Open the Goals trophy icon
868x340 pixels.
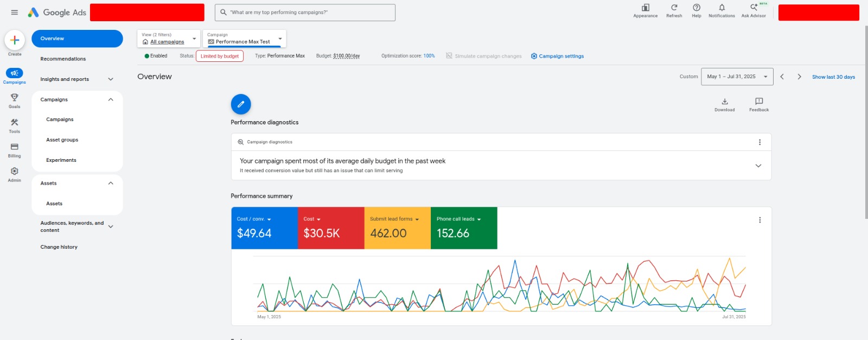[x=15, y=98]
